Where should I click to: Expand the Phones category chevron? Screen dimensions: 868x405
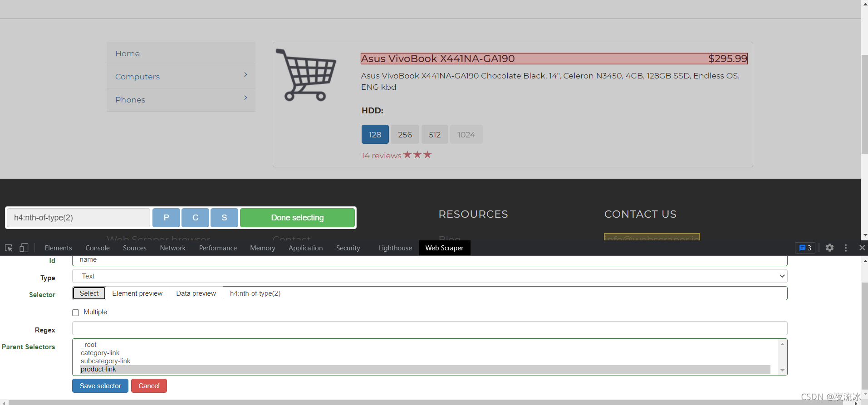(245, 98)
